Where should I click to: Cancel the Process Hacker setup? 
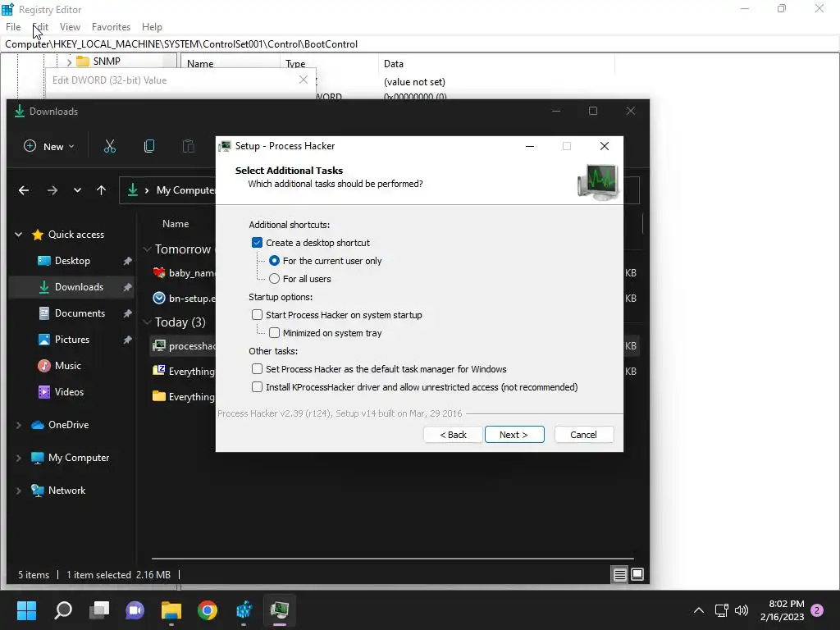(584, 435)
